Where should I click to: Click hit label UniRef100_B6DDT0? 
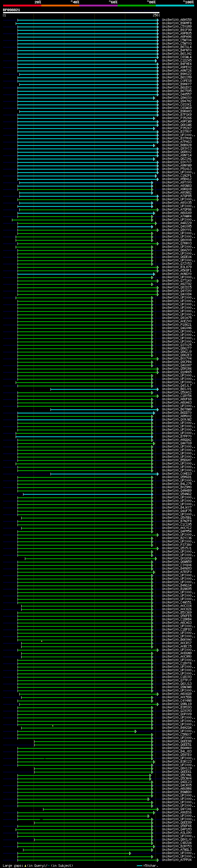[177, 413]
